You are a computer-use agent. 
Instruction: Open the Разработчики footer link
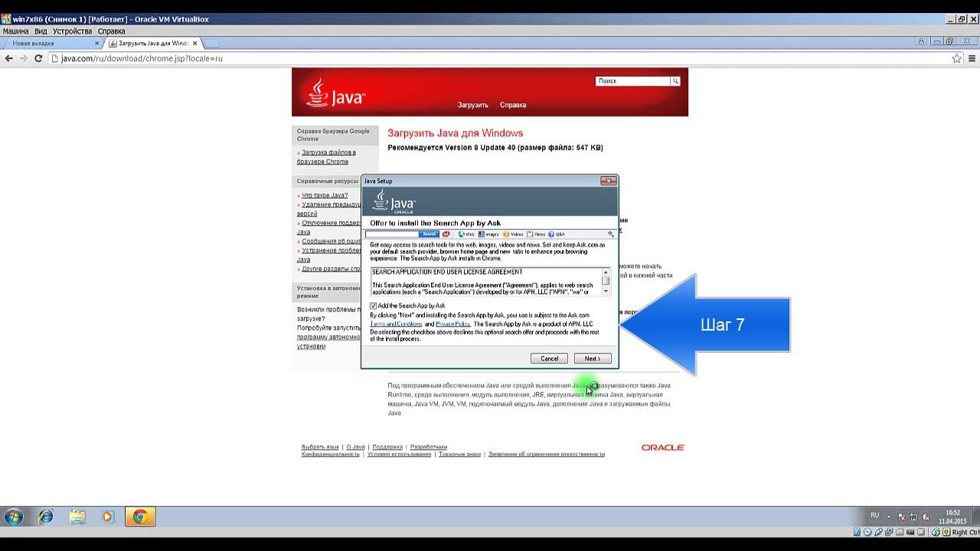429,447
